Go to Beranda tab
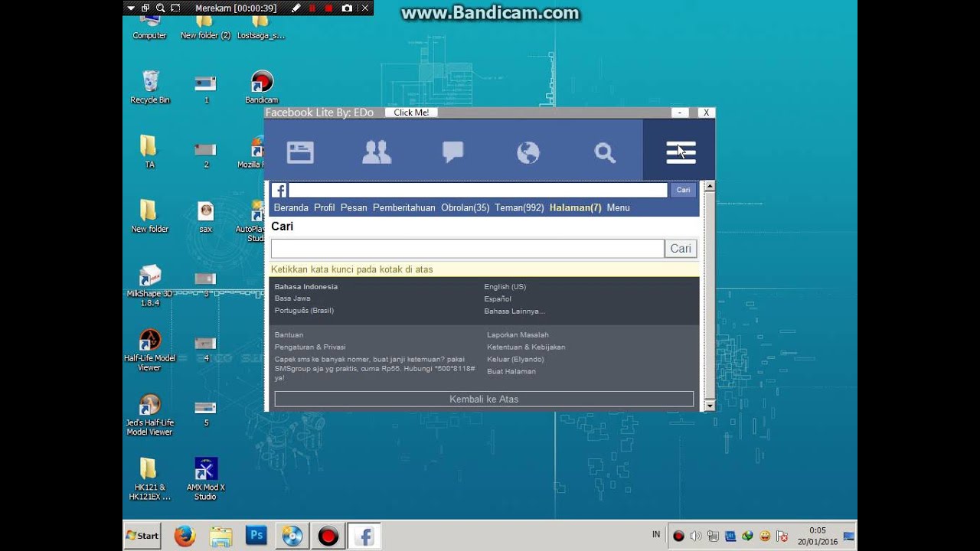The height and width of the screenshot is (551, 980). click(x=291, y=207)
